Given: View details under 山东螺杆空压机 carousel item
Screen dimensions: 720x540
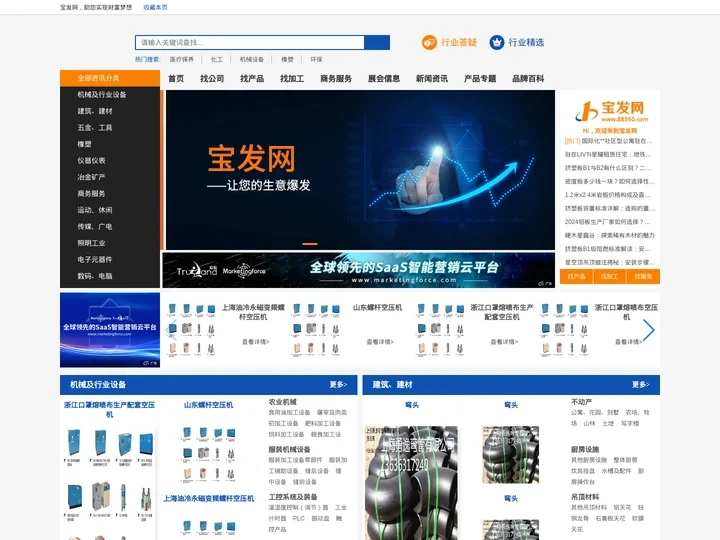Looking at the screenshot, I should click(x=380, y=342).
